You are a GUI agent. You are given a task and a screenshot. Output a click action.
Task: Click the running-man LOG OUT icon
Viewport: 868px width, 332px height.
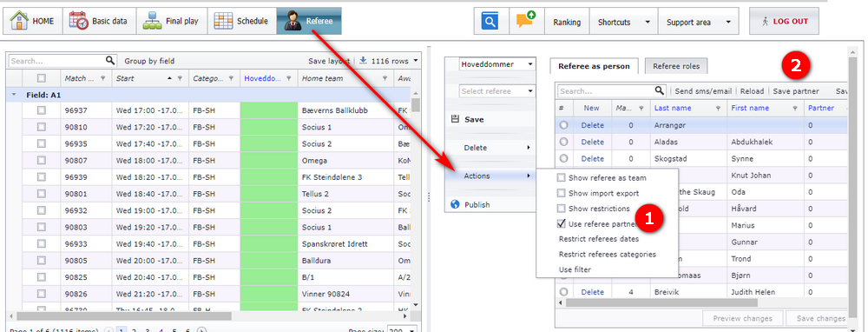(765, 22)
